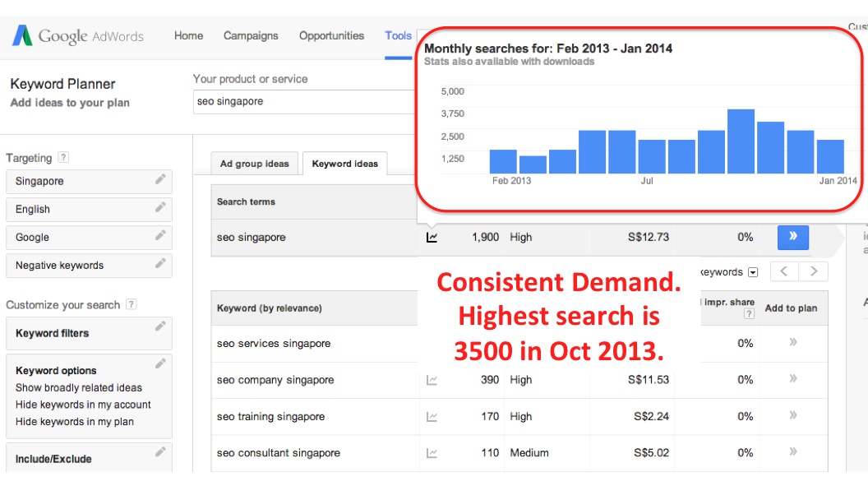The image size is (868, 486).
Task: View trend chart for seo consultant singapore
Action: pos(432,453)
